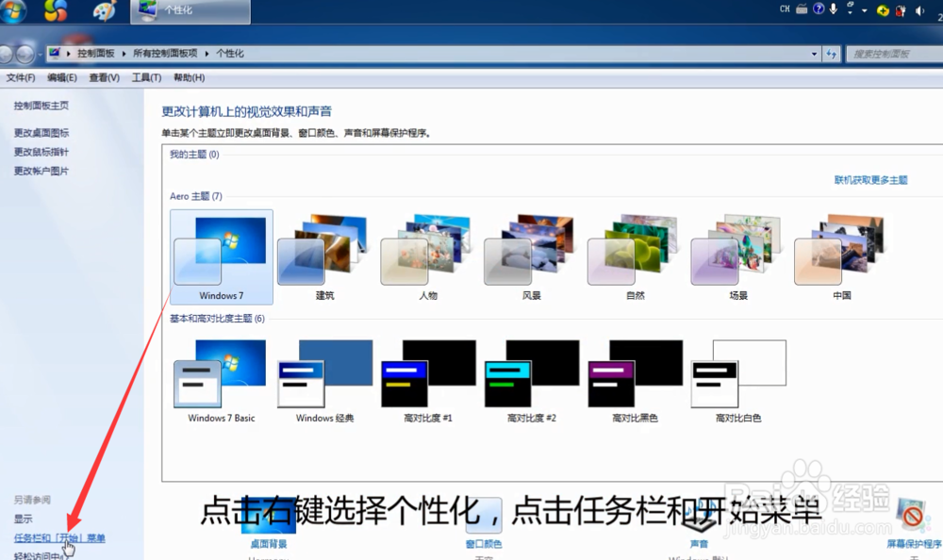
Task: Select the 中国 theme
Action: [x=842, y=256]
